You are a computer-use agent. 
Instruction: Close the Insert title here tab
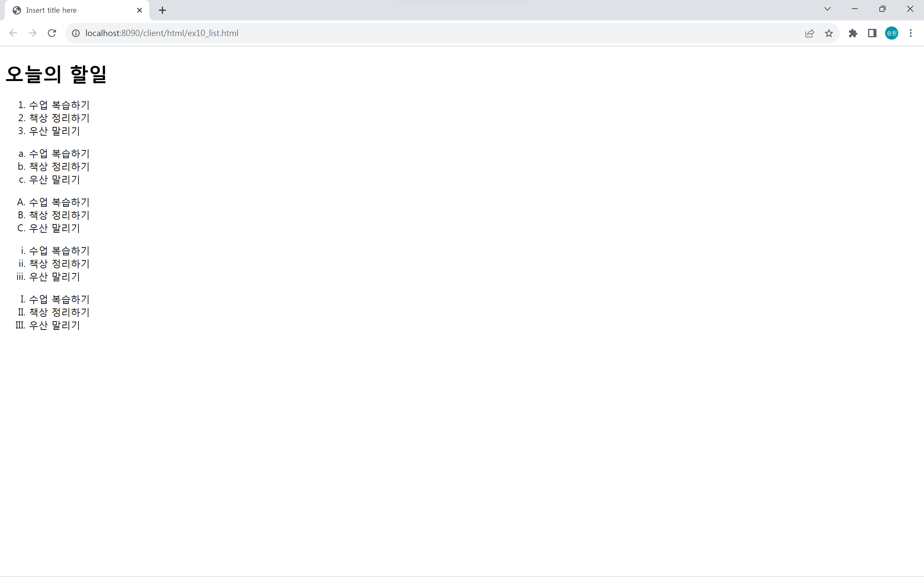tap(139, 10)
